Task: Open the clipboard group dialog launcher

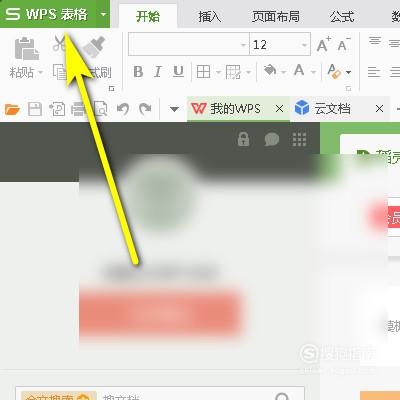Action: point(112,88)
